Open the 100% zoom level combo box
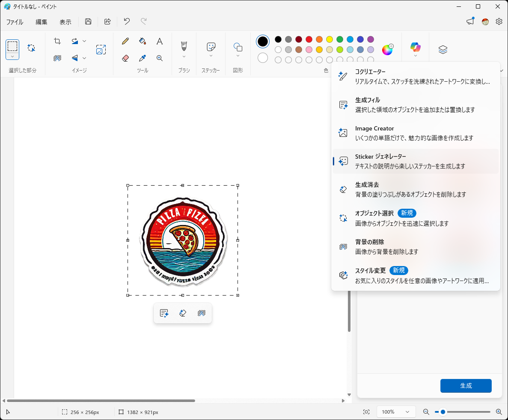The height and width of the screenshot is (420, 508). point(396,411)
